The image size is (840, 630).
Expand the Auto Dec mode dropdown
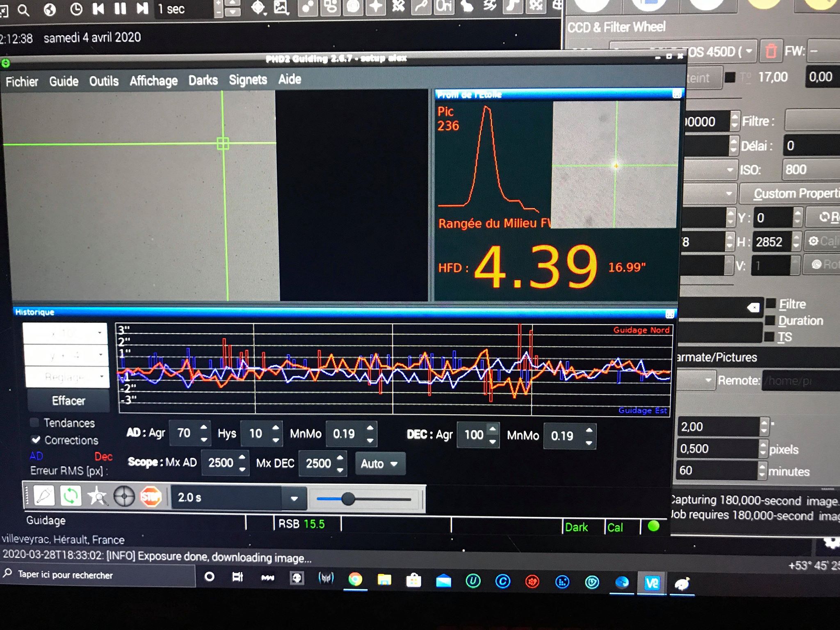coord(380,464)
